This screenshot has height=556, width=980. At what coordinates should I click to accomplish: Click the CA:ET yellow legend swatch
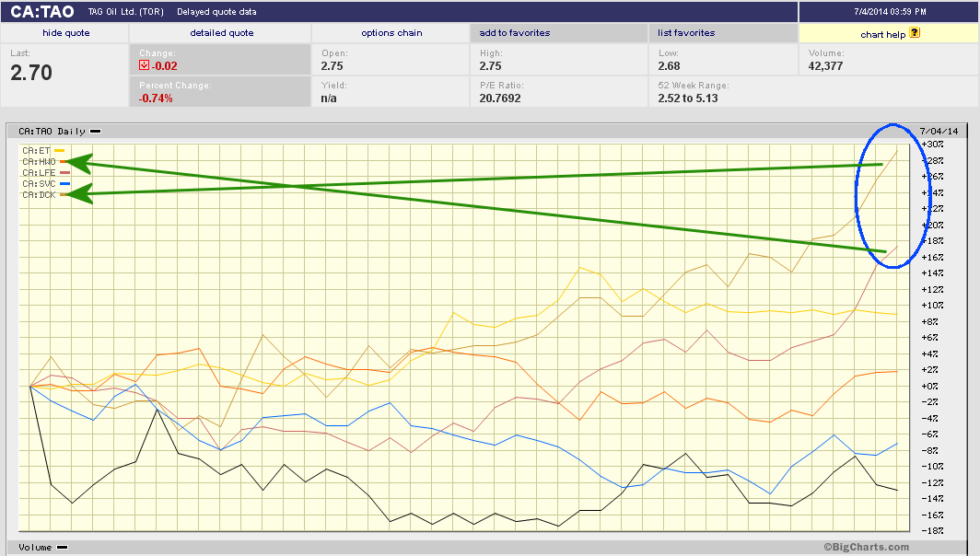59,151
